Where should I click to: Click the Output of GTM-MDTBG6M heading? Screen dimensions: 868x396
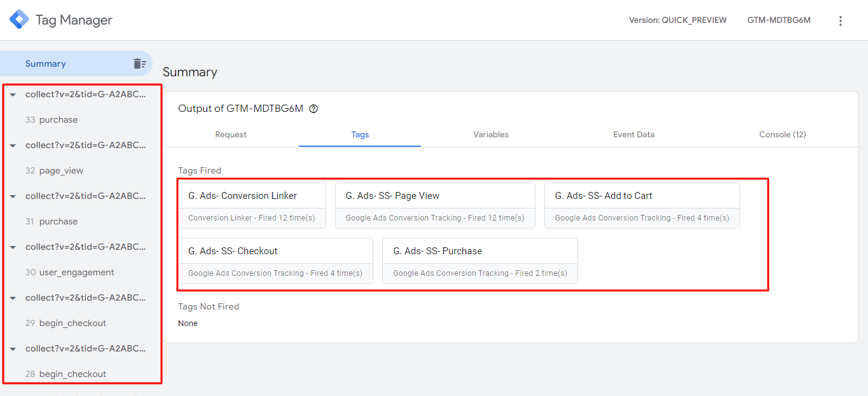tap(241, 109)
